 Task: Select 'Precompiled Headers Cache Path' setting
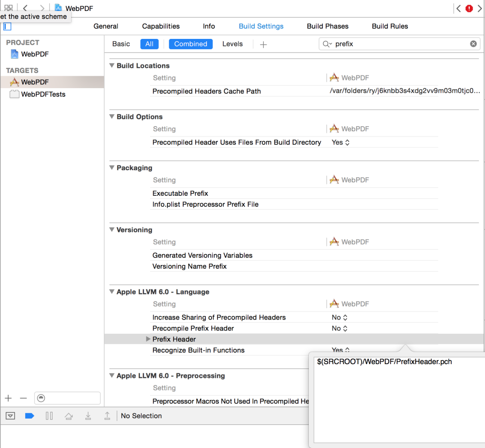point(207,91)
